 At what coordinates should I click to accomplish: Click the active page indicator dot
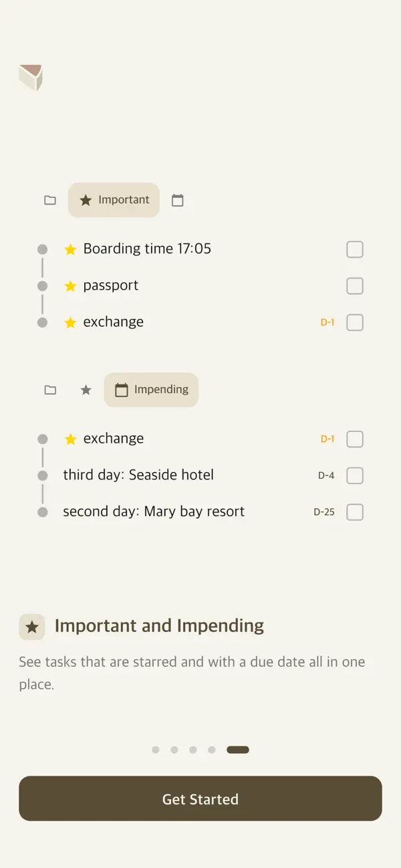click(237, 750)
